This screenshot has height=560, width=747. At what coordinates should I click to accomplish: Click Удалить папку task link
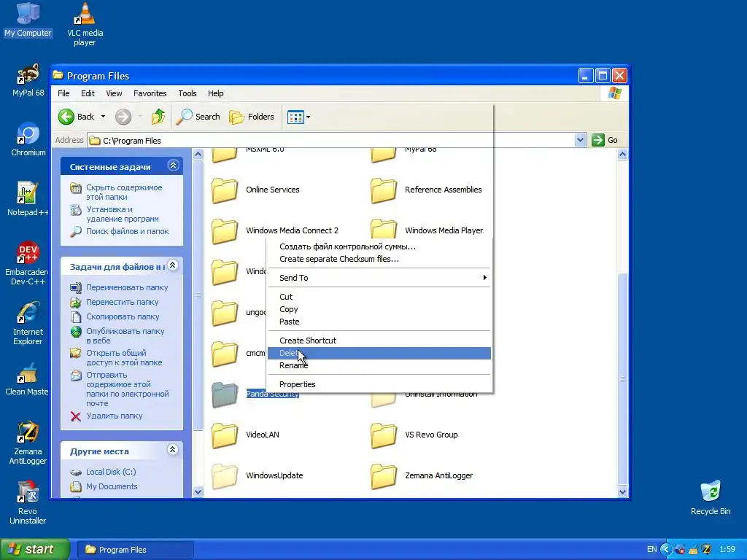(115, 416)
